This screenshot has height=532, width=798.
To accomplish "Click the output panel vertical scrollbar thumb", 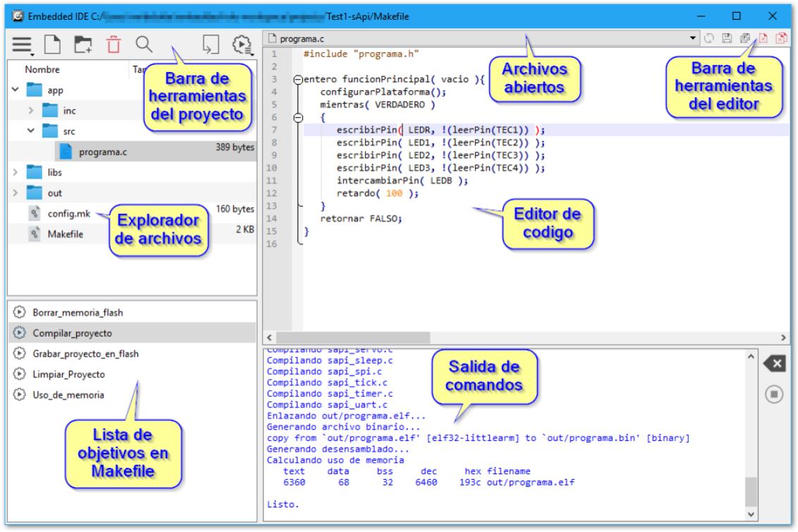I will pyautogui.click(x=751, y=491).
